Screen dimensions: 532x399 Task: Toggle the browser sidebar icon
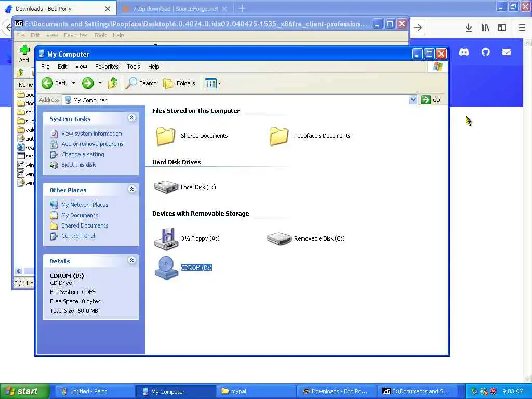[502, 28]
